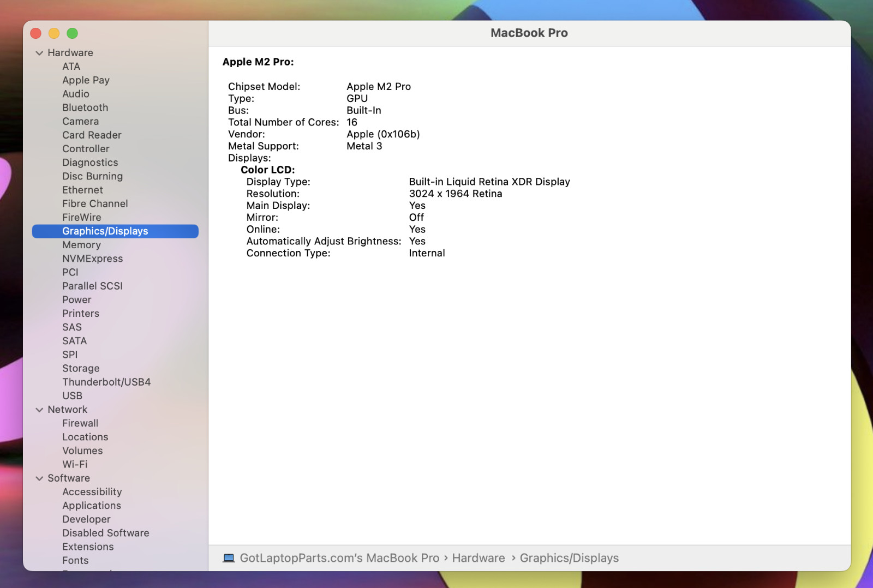Select Accessibility under Software
873x588 pixels.
[x=92, y=492]
